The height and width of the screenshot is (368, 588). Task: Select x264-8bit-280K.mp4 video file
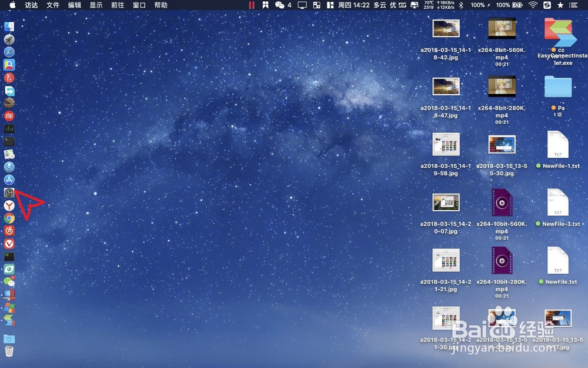(502, 86)
